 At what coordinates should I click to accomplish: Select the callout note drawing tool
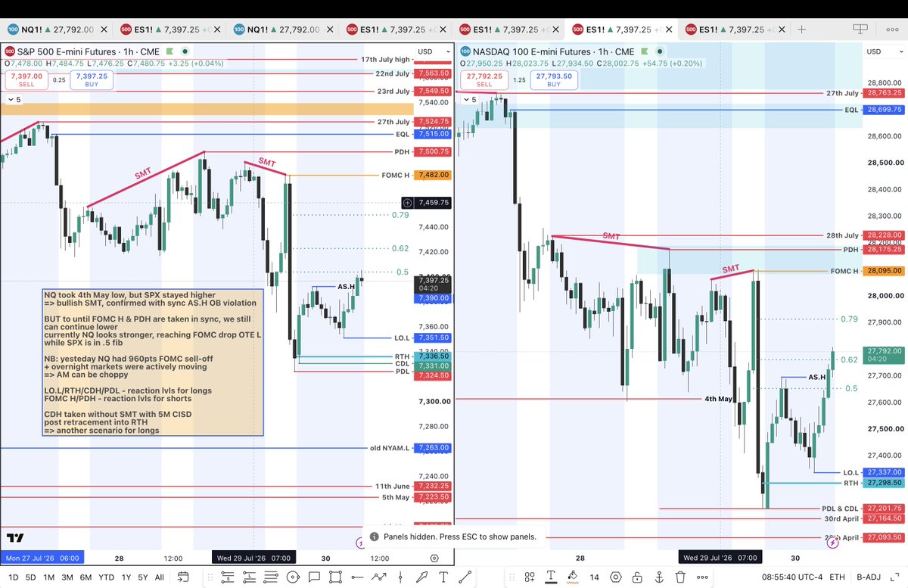click(x=314, y=577)
